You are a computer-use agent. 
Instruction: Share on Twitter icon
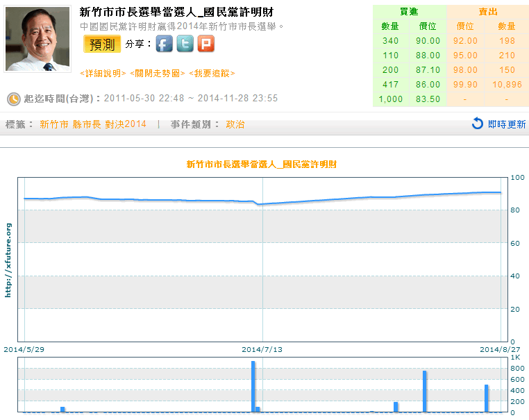click(x=185, y=44)
